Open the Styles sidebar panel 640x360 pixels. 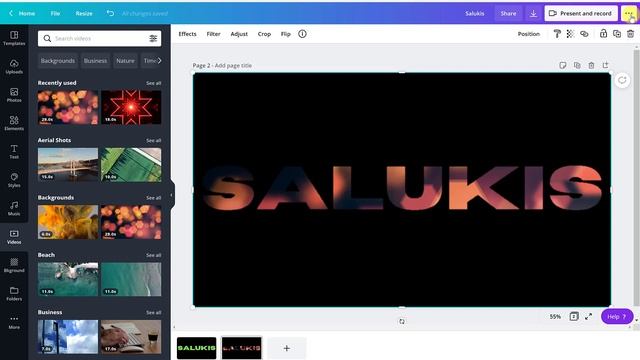point(14,180)
